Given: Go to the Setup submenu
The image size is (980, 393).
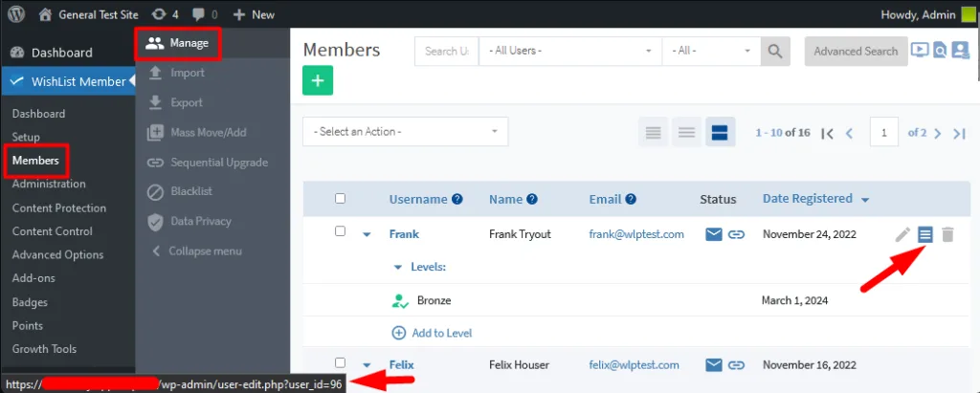Looking at the screenshot, I should (26, 137).
